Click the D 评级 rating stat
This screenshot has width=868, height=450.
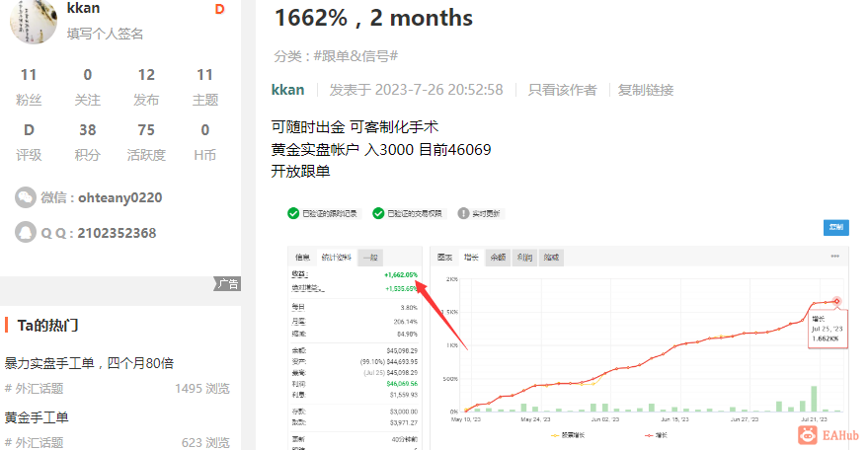(x=29, y=142)
